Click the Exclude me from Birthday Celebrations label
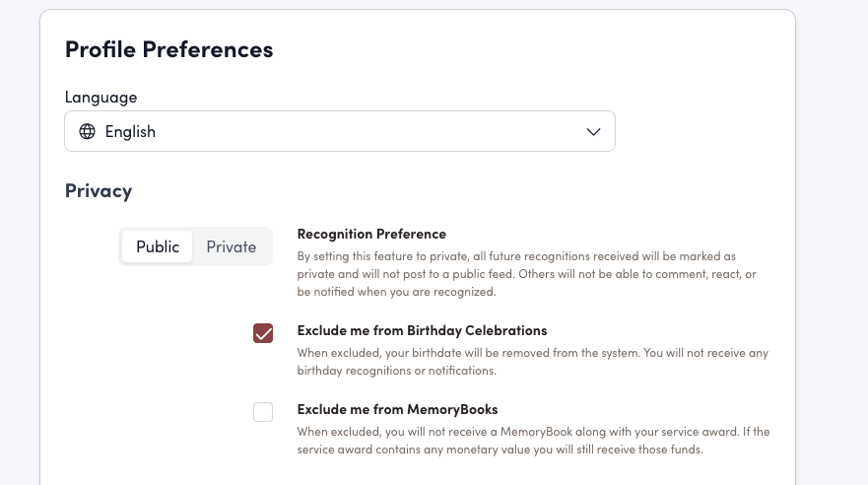 422,330
